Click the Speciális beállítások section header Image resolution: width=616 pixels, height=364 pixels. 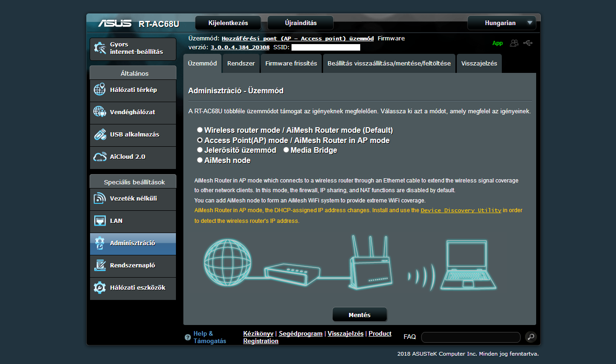tap(133, 182)
